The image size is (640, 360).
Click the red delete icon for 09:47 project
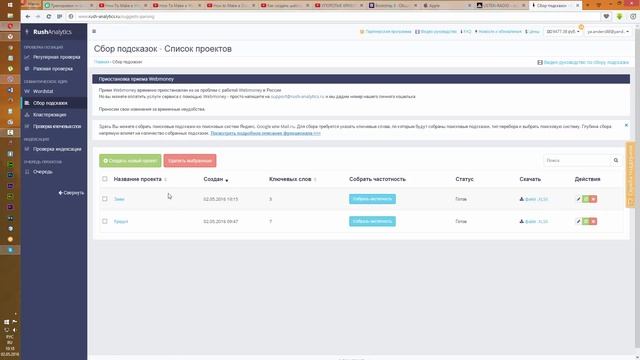[x=593, y=221]
